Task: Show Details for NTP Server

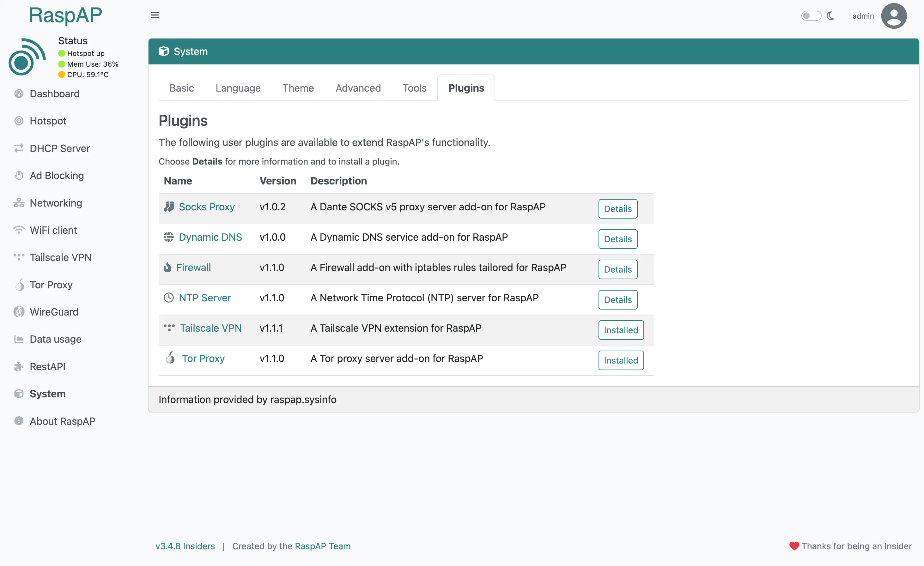Action: pyautogui.click(x=617, y=300)
